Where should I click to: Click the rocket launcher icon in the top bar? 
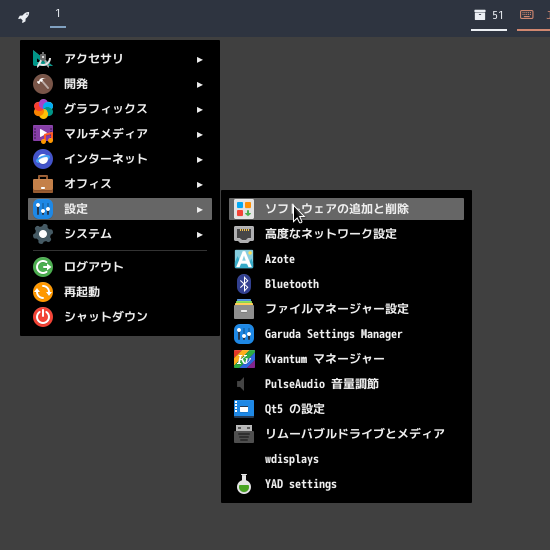[x=24, y=16]
